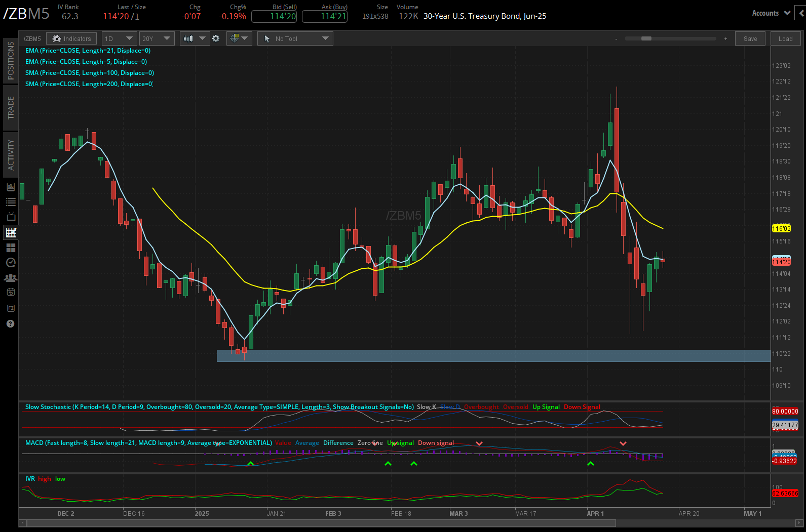Click the Load button above the chart
806x532 pixels.
[x=785, y=38]
